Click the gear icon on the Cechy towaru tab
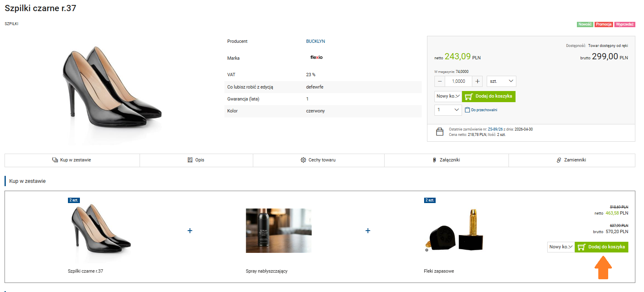Screen dimensions: 644x292 [303, 160]
